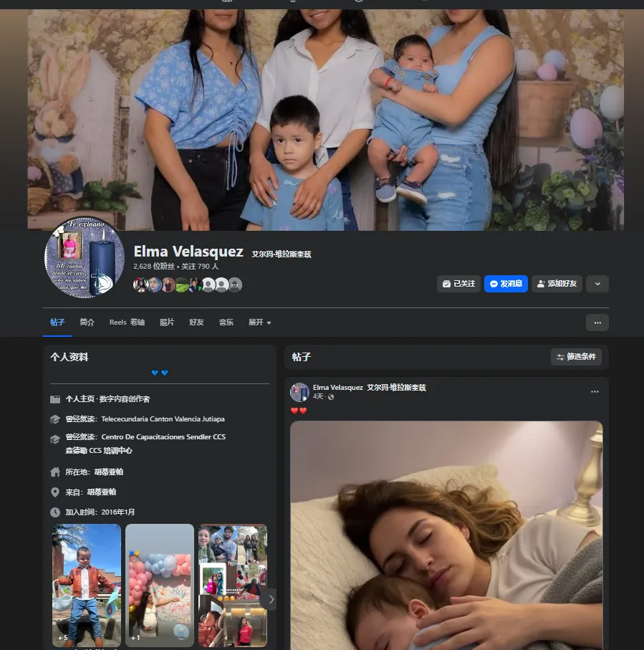Click the graduation cap icon beside Telecundaria
The height and width of the screenshot is (650, 644).
tap(55, 419)
